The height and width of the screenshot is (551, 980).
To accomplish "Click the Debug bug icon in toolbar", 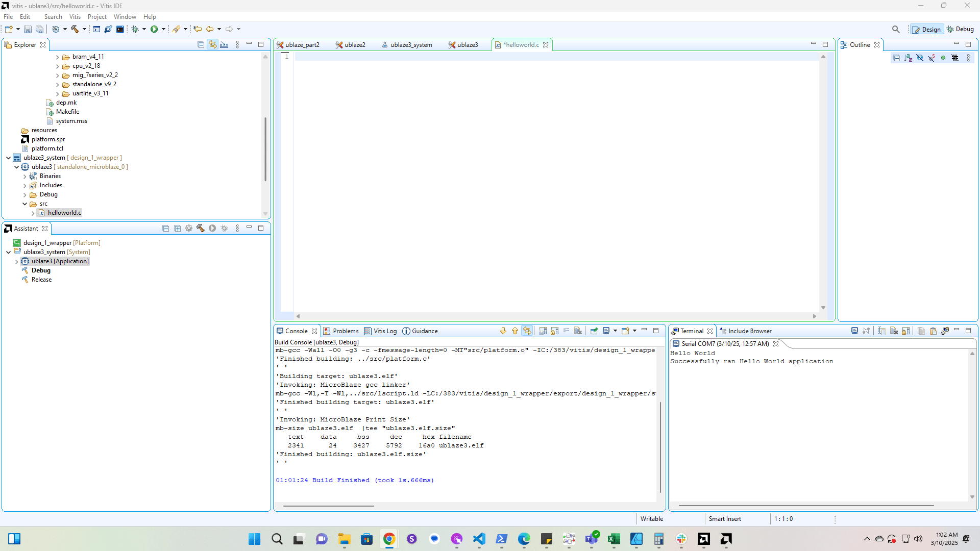I will (135, 29).
